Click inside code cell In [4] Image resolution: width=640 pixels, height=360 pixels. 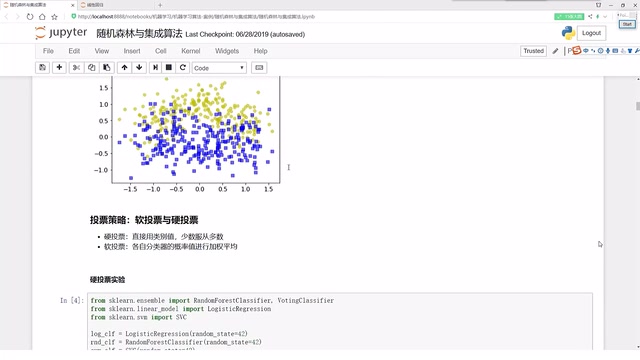(340, 321)
